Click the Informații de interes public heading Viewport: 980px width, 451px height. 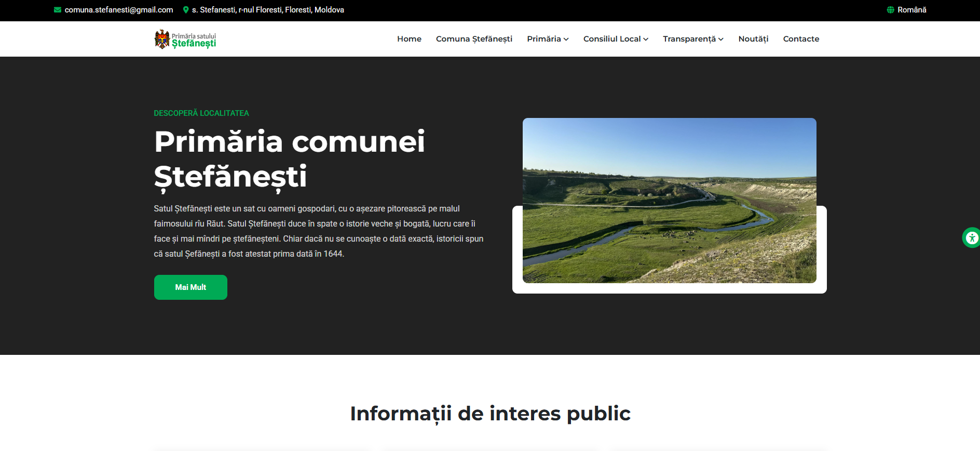point(490,414)
